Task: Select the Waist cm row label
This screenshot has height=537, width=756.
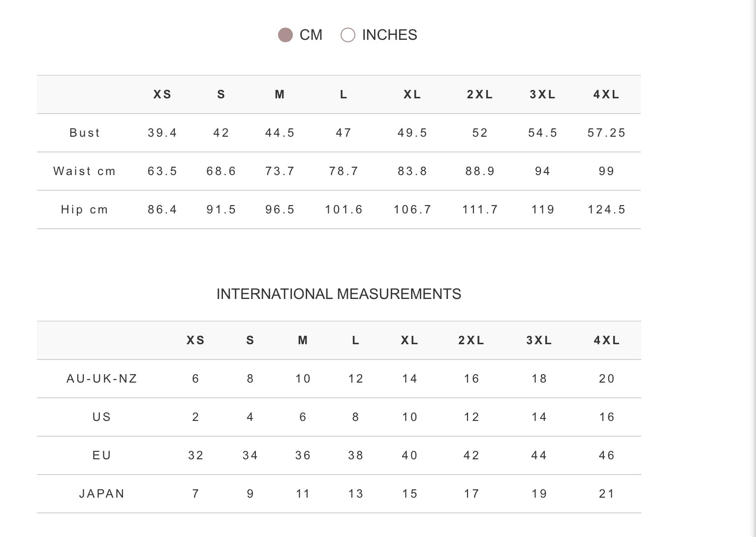Action: (85, 171)
